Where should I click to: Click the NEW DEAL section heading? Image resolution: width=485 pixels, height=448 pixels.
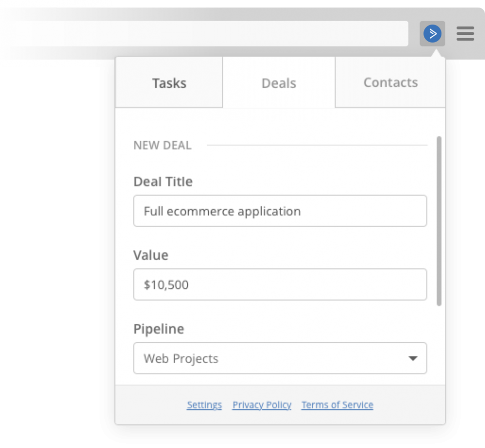point(162,145)
